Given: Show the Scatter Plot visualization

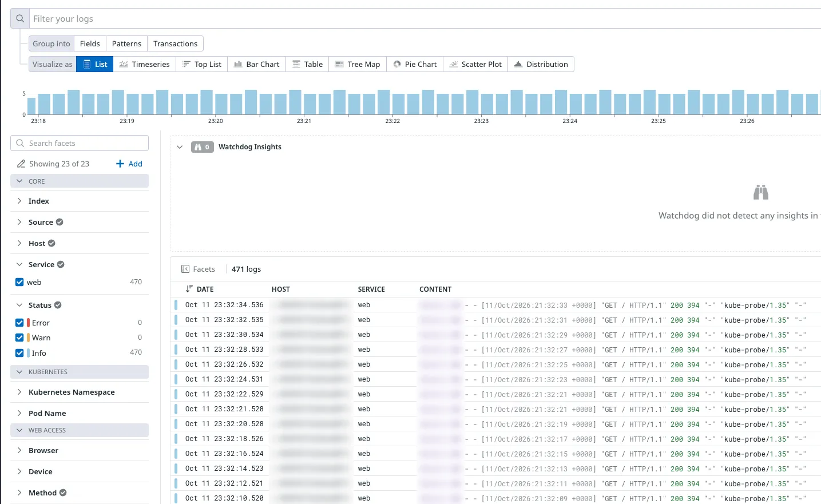Looking at the screenshot, I should click(475, 64).
